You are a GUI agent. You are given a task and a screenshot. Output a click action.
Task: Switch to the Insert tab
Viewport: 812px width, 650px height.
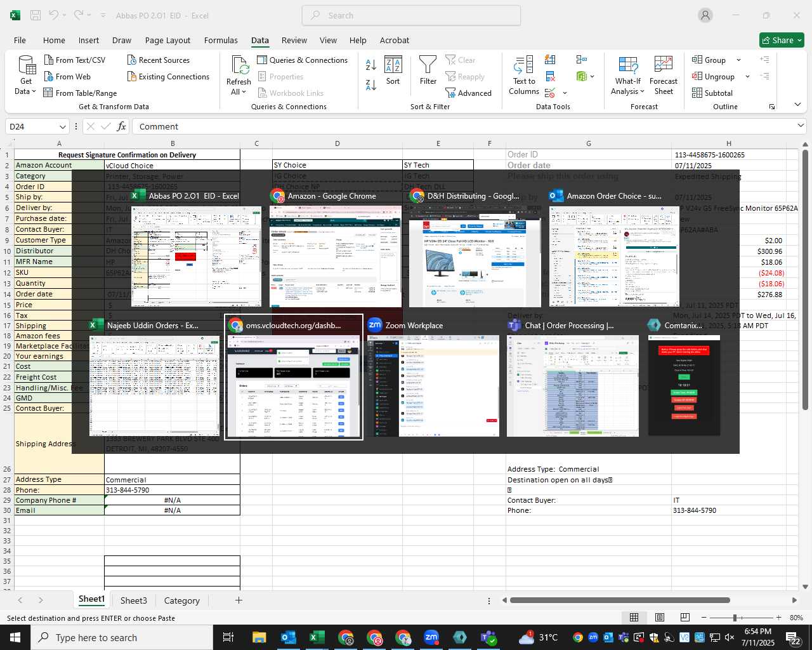(x=89, y=40)
